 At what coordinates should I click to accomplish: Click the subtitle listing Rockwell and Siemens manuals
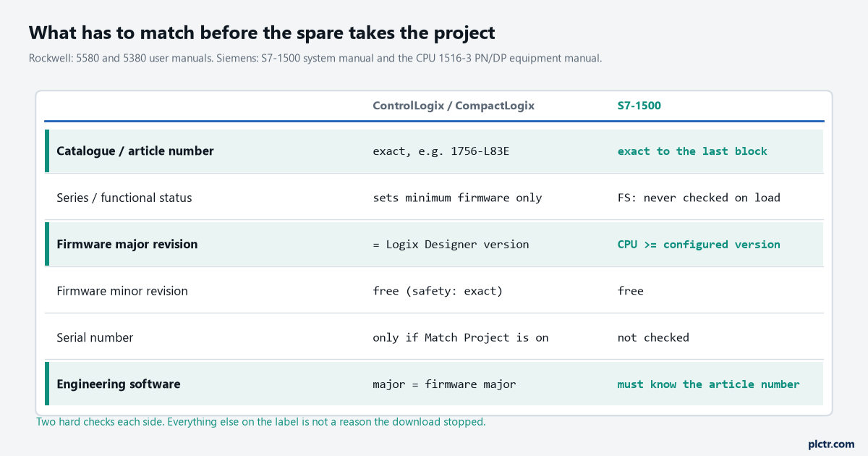click(315, 58)
